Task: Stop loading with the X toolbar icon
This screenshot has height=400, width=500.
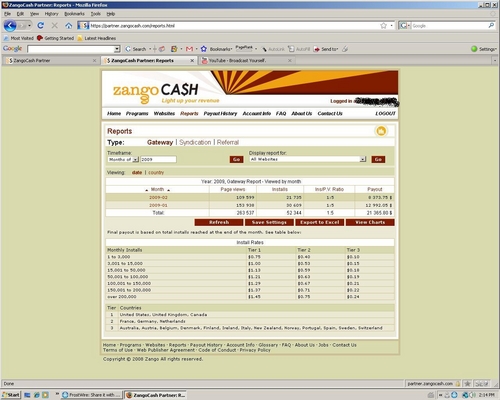Action: (55, 26)
